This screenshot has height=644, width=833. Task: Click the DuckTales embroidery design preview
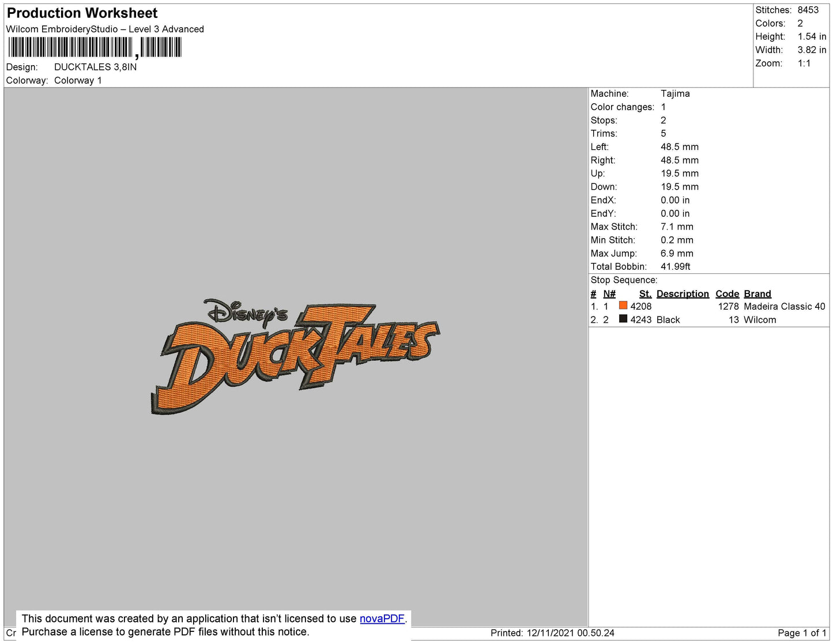point(295,357)
